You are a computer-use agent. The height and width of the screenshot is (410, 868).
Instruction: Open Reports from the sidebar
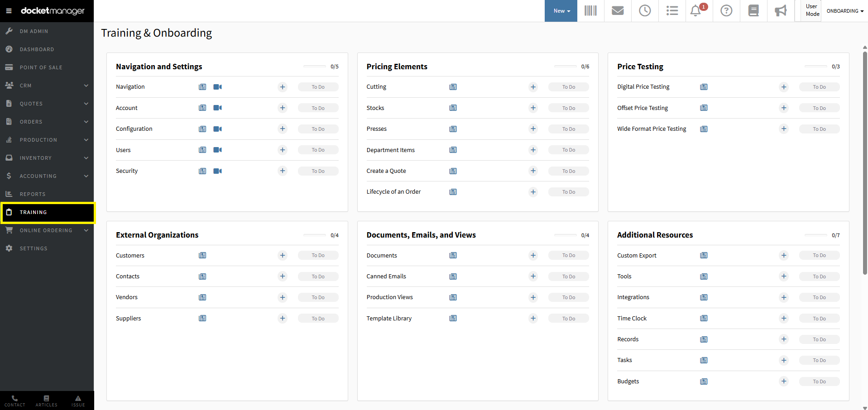pyautogui.click(x=33, y=194)
